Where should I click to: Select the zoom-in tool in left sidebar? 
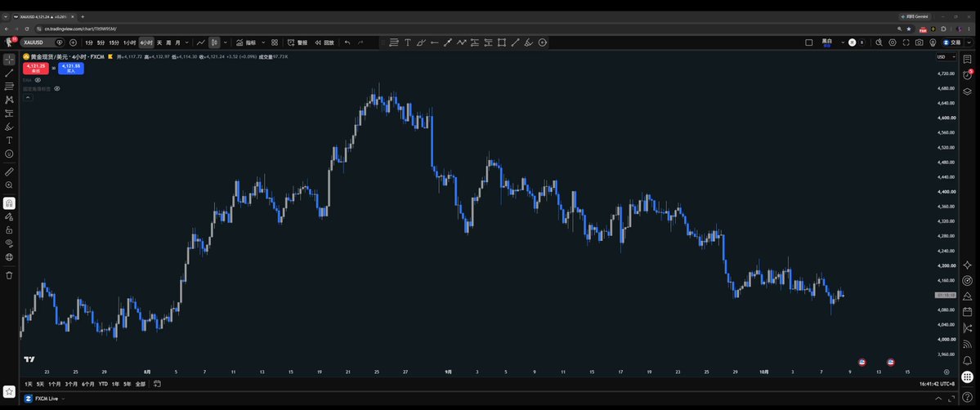pos(9,185)
